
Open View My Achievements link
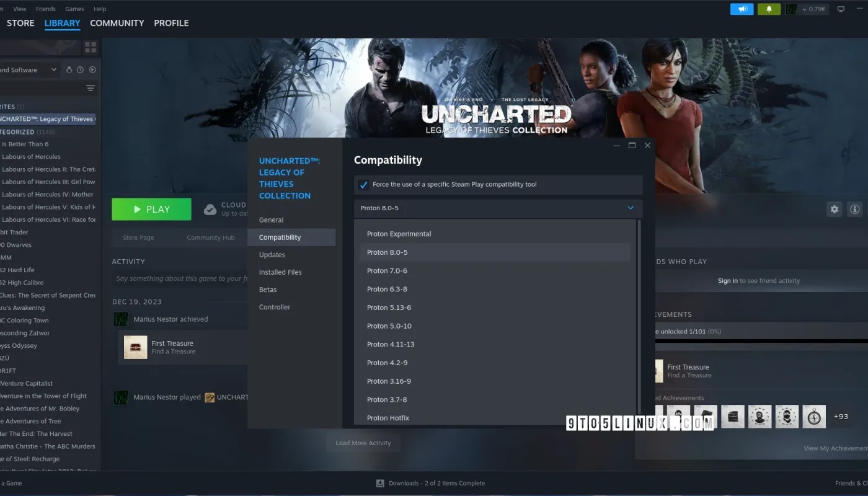pos(836,448)
